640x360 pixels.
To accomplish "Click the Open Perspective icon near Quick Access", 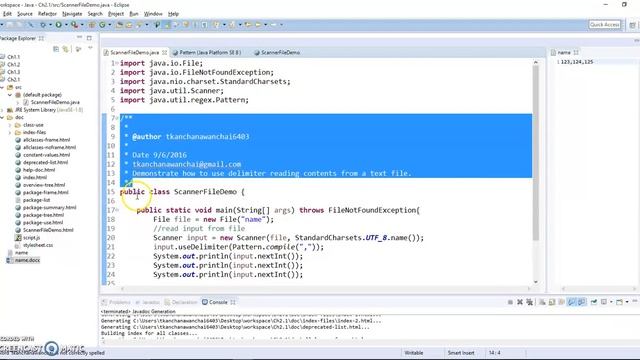I will tap(632, 25).
